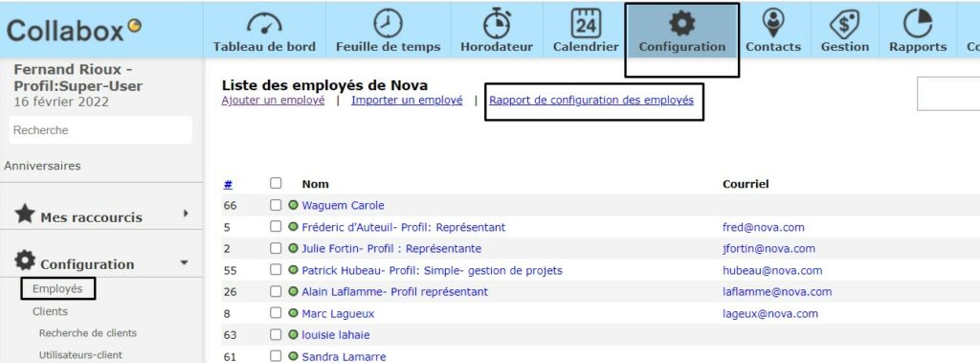The width and height of the screenshot is (980, 363).
Task: Click green status dot for Marc Lagueux
Action: pyautogui.click(x=293, y=313)
